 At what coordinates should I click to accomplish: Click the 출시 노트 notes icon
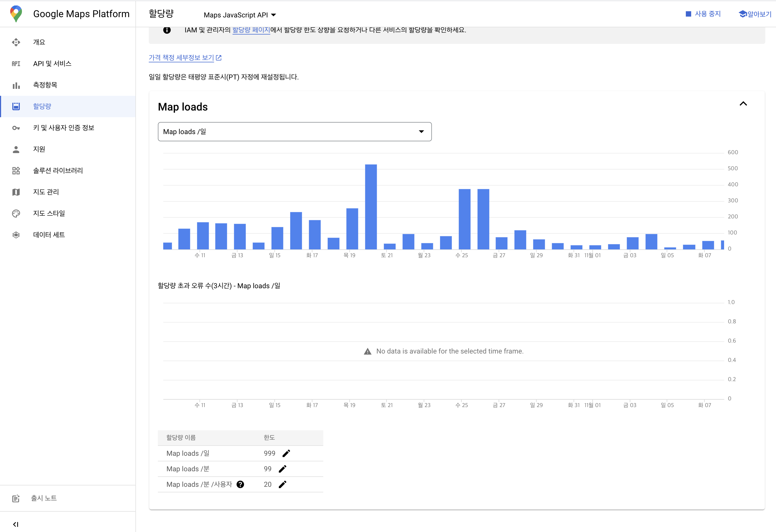tap(16, 498)
